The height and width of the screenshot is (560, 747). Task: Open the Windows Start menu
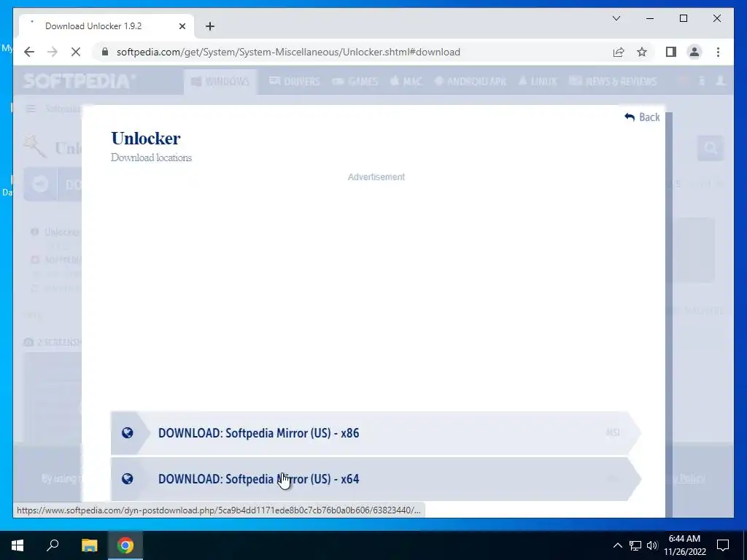coord(18,545)
